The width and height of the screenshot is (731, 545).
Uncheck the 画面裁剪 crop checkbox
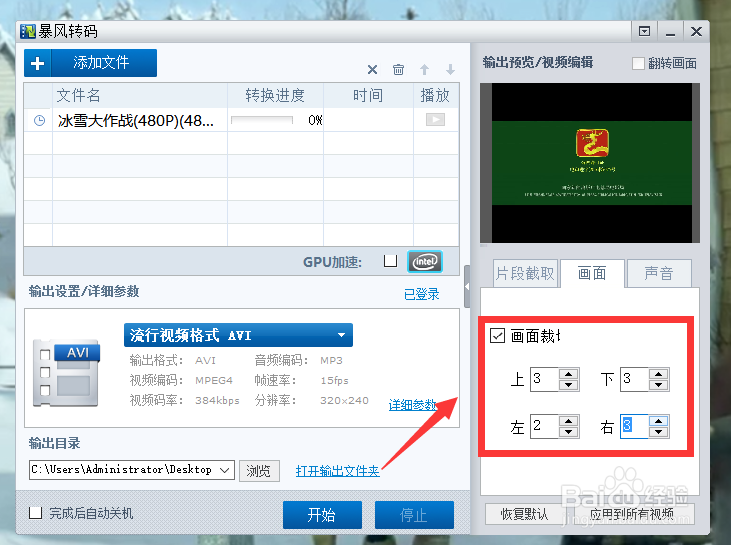[x=497, y=335]
